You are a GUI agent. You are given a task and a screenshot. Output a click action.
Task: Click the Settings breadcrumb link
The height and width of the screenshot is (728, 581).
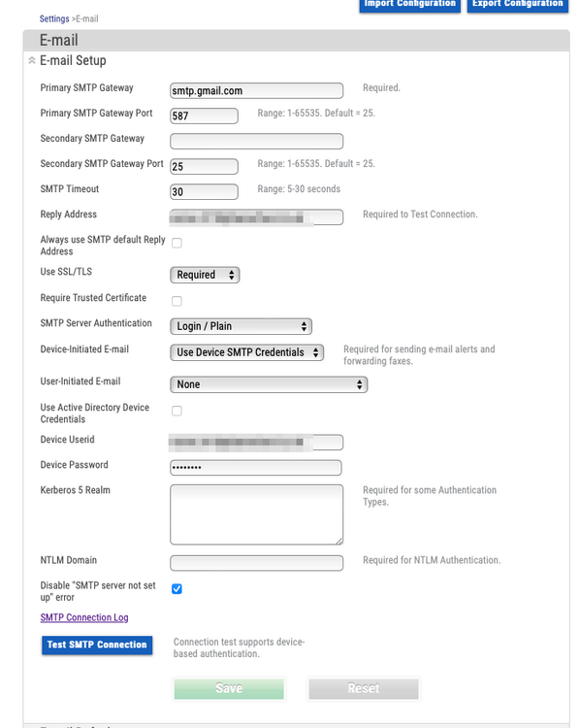click(x=54, y=19)
